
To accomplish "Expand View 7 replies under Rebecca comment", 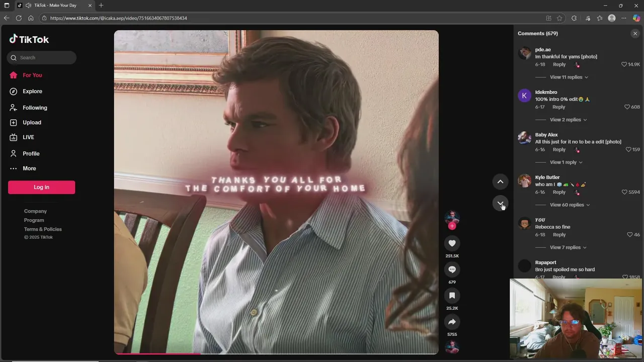I will [x=569, y=247].
